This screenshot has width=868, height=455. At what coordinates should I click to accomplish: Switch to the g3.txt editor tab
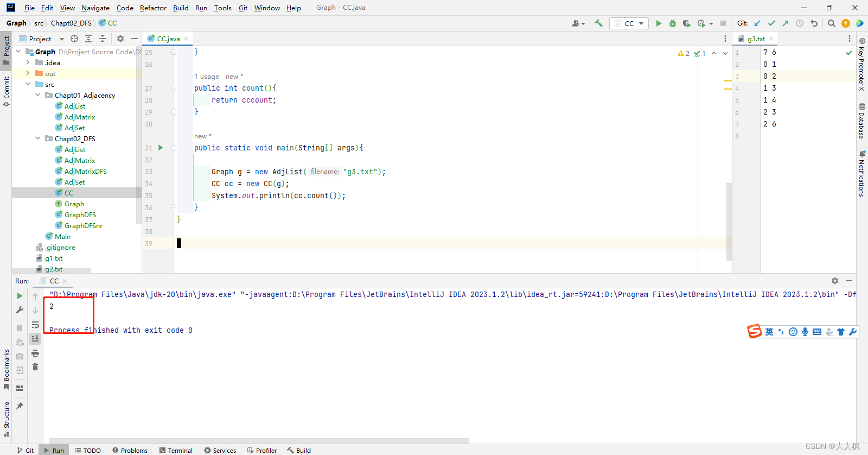point(756,39)
